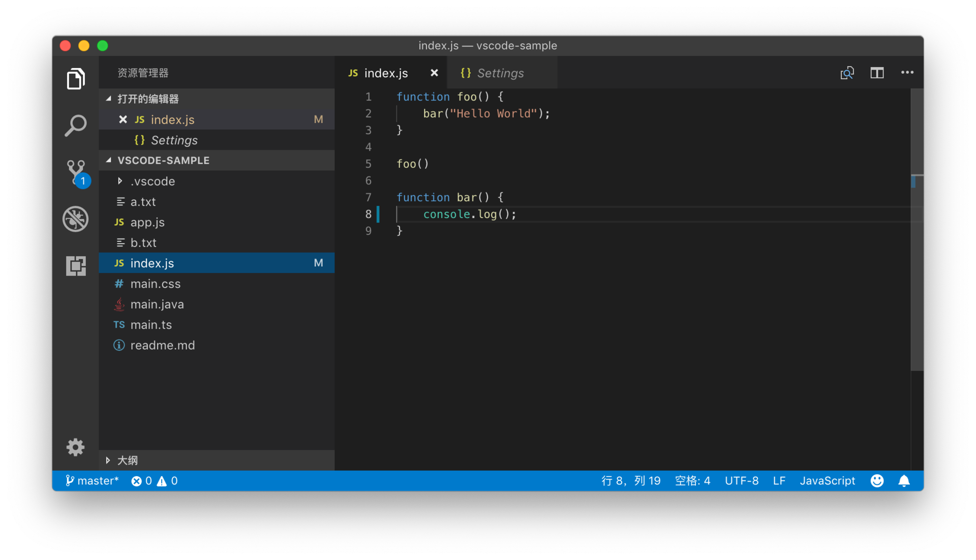Click the feedback smiley icon
Screen dimensions: 976x560
877,481
